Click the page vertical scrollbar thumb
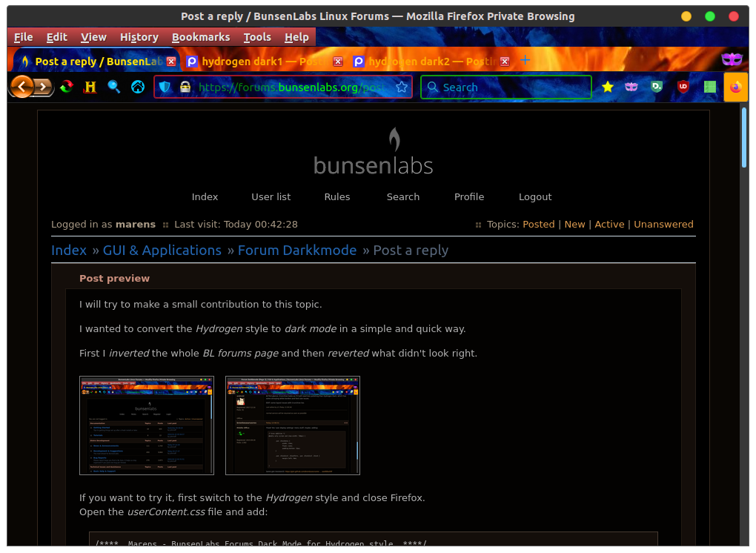Viewport: 756px width, 553px height. (x=744, y=137)
